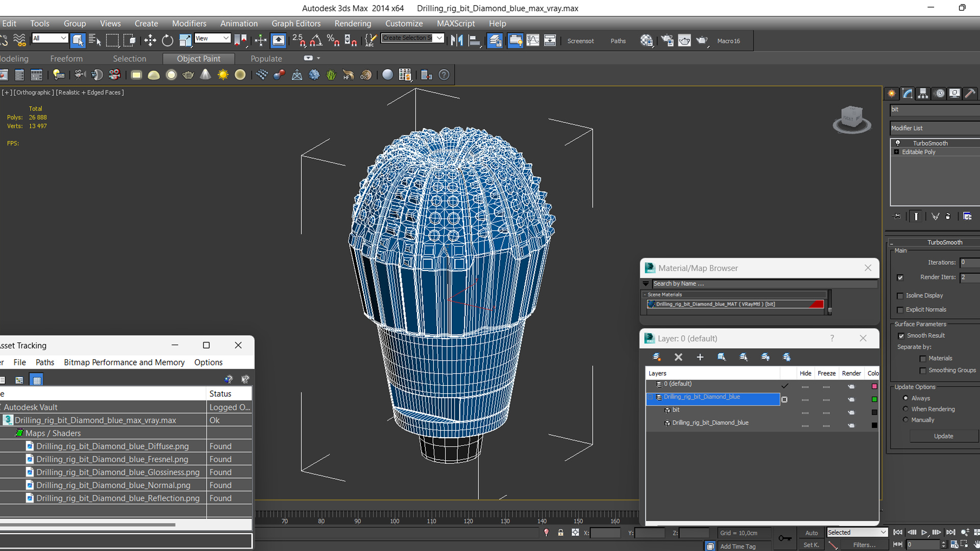Click the teapot primitive icon
Viewport: 980px width, 551px height.
point(188,75)
